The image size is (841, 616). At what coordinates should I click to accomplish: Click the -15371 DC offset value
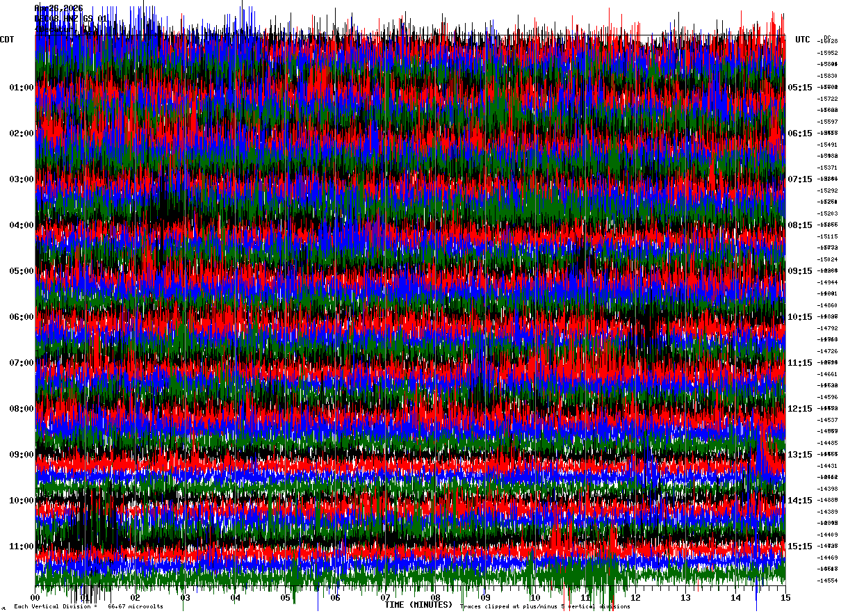[x=828, y=168]
